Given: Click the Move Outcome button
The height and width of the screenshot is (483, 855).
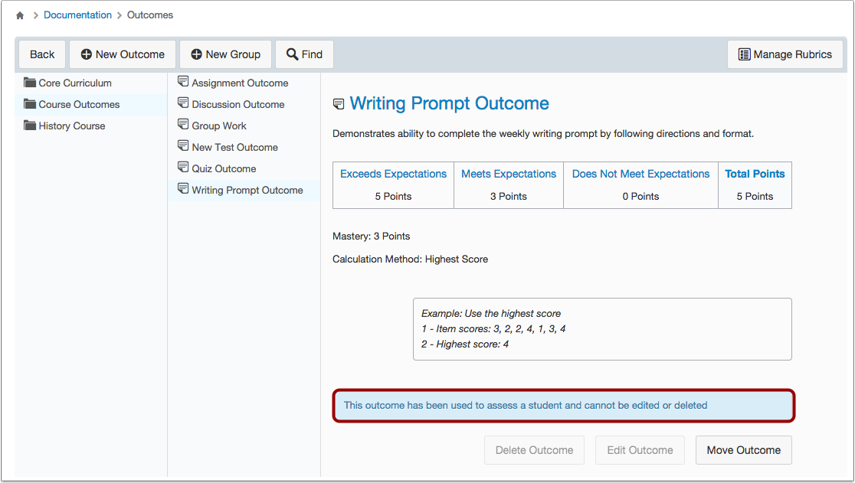Looking at the screenshot, I should pos(744,450).
